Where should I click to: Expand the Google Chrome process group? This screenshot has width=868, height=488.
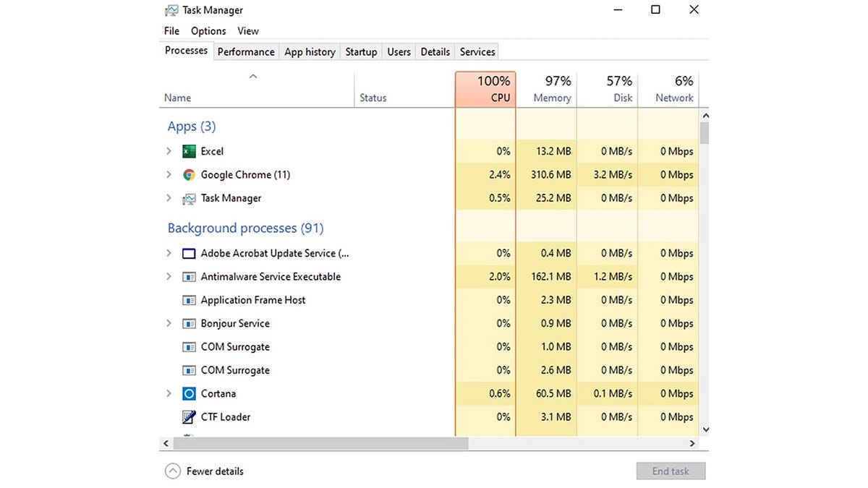click(x=169, y=174)
